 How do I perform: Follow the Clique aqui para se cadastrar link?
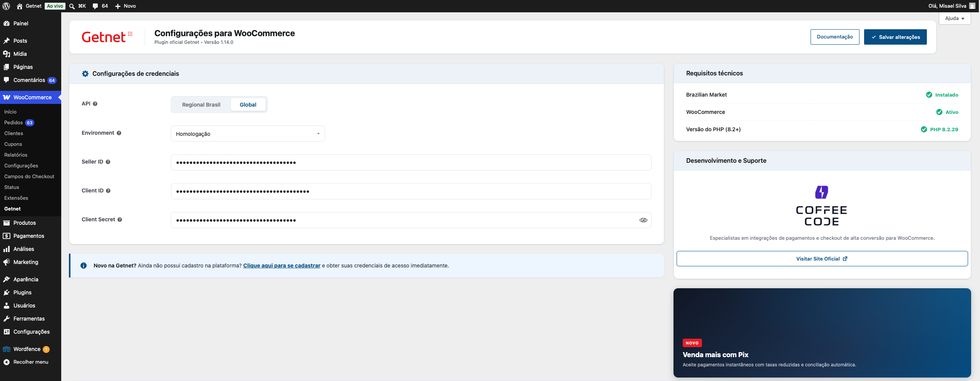coord(282,266)
